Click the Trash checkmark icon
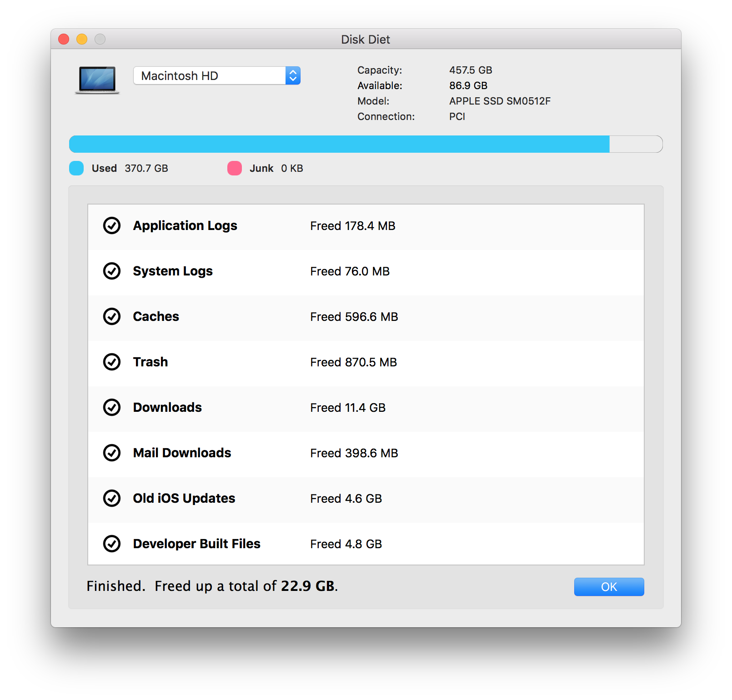 (112, 362)
